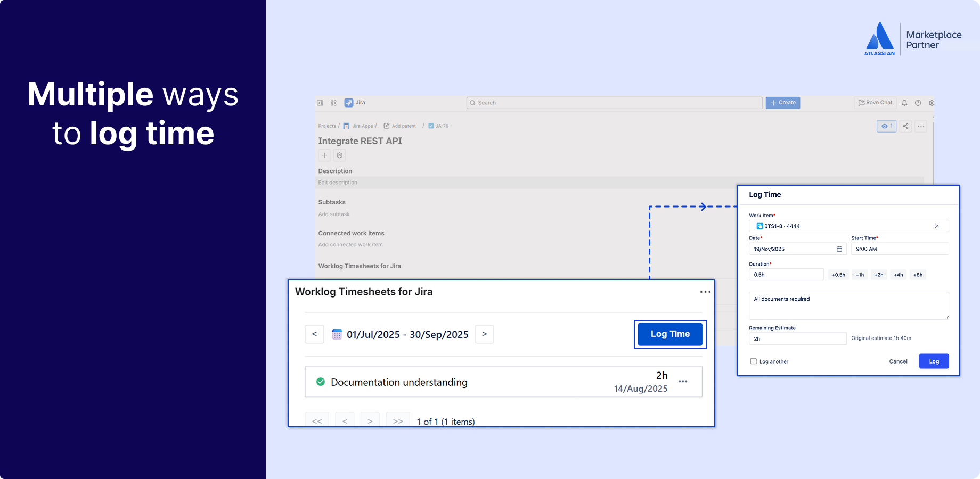This screenshot has height=479, width=980.
Task: Open the app switcher grid icon
Action: [x=333, y=103]
